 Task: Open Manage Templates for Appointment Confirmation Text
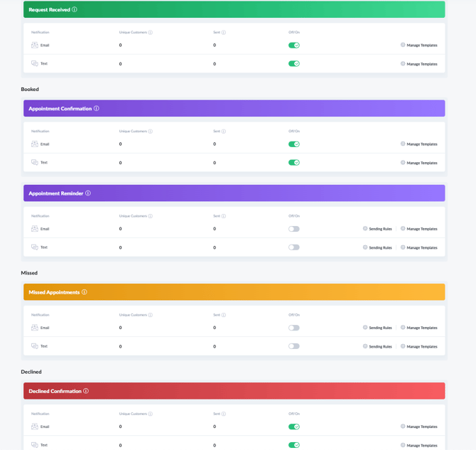tap(419, 163)
